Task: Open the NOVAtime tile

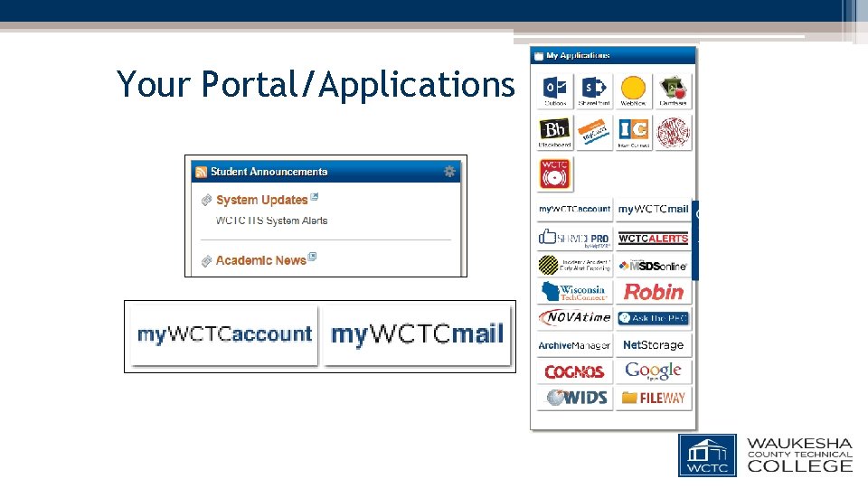Action: [x=575, y=317]
